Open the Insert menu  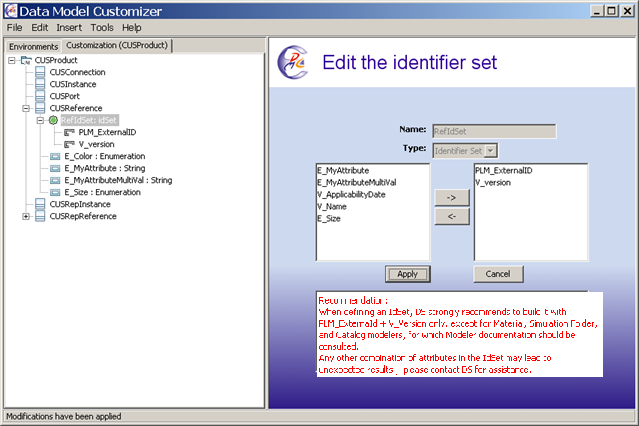(x=69, y=28)
